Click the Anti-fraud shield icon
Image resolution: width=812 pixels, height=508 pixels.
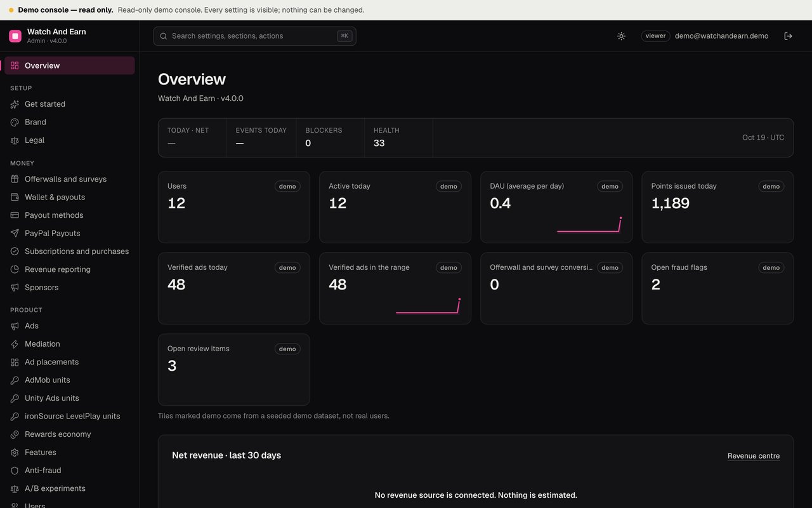click(x=15, y=471)
